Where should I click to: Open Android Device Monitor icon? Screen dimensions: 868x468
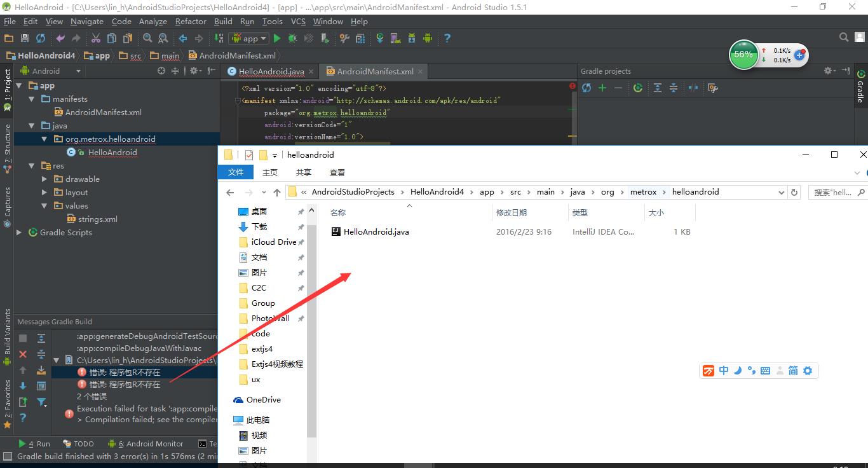click(x=428, y=38)
